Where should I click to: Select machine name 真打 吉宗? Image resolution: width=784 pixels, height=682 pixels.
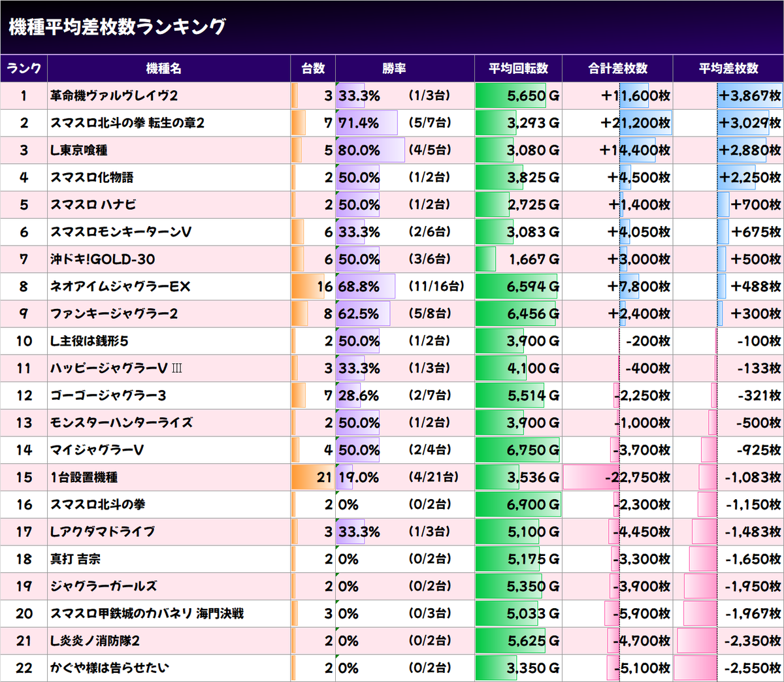[x=75, y=559]
